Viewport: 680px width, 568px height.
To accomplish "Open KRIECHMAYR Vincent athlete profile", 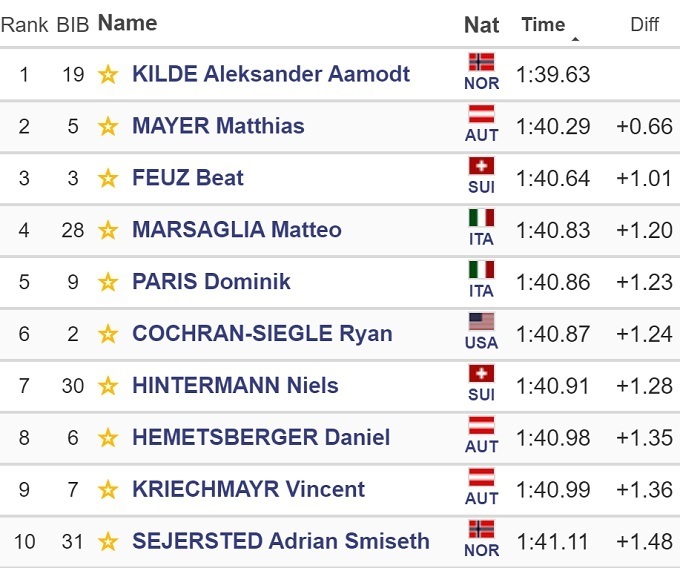I will point(248,489).
